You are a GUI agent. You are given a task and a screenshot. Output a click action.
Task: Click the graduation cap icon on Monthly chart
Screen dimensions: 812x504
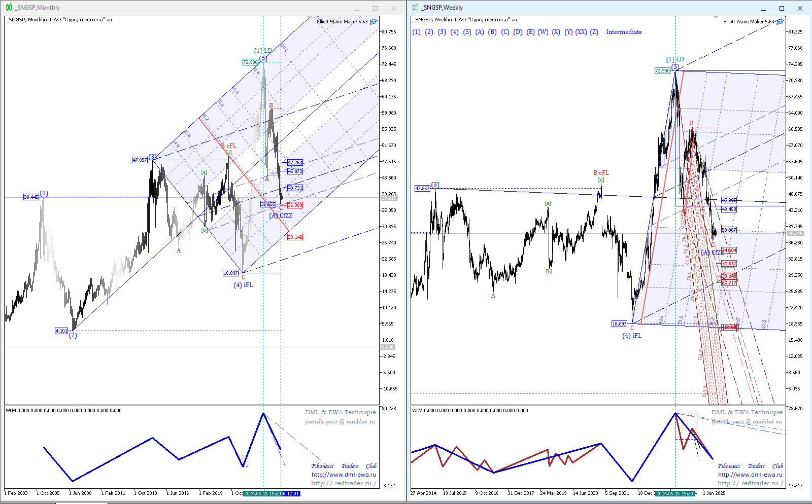tap(374, 22)
